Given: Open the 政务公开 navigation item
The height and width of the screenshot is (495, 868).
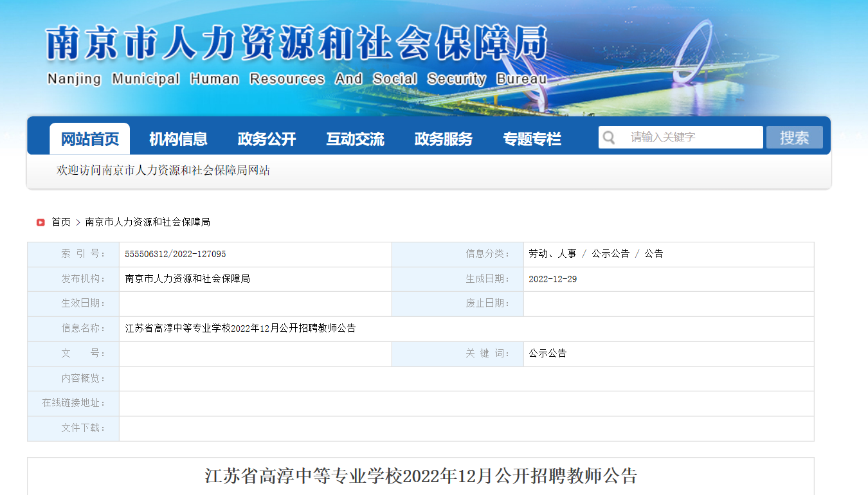Looking at the screenshot, I should click(267, 139).
